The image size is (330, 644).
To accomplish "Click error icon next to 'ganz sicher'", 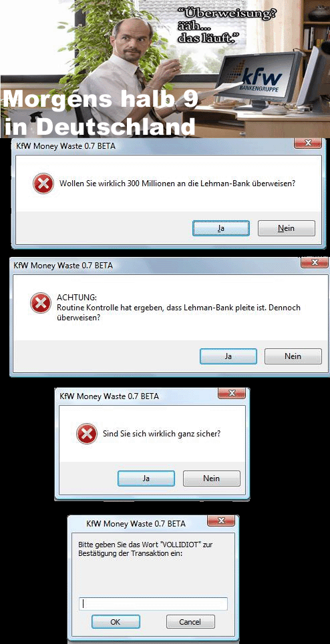I will [x=87, y=433].
